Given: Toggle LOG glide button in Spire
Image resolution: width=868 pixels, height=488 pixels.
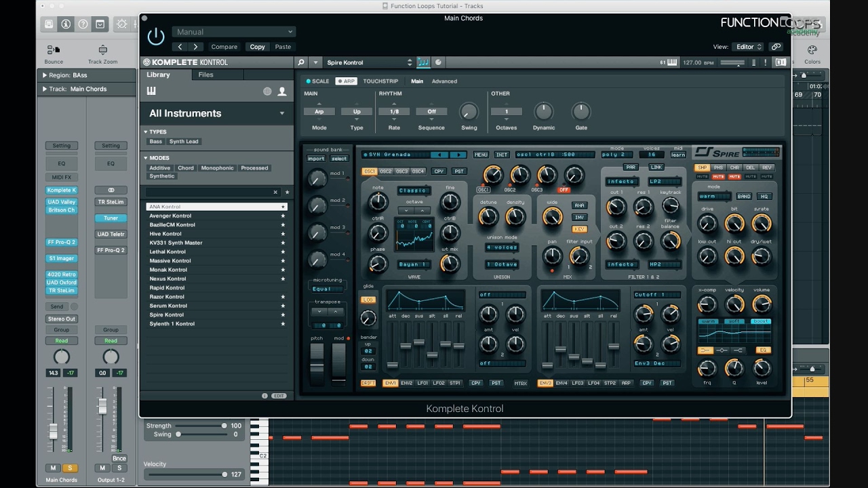Looking at the screenshot, I should [x=368, y=300].
